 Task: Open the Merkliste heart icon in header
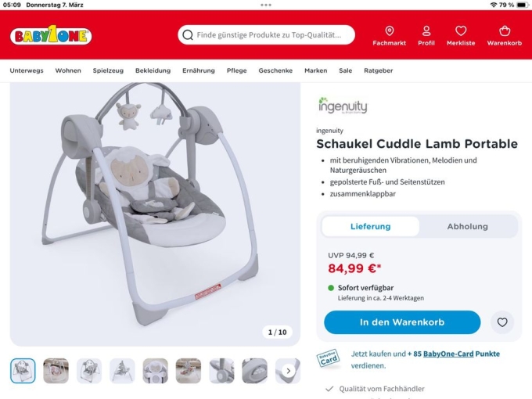click(x=461, y=31)
